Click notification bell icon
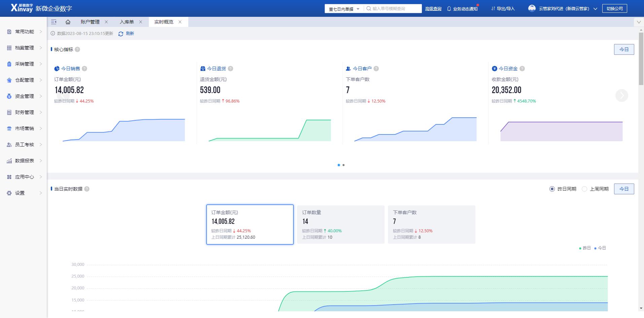Screen dimensions: 644x318 point(449,9)
